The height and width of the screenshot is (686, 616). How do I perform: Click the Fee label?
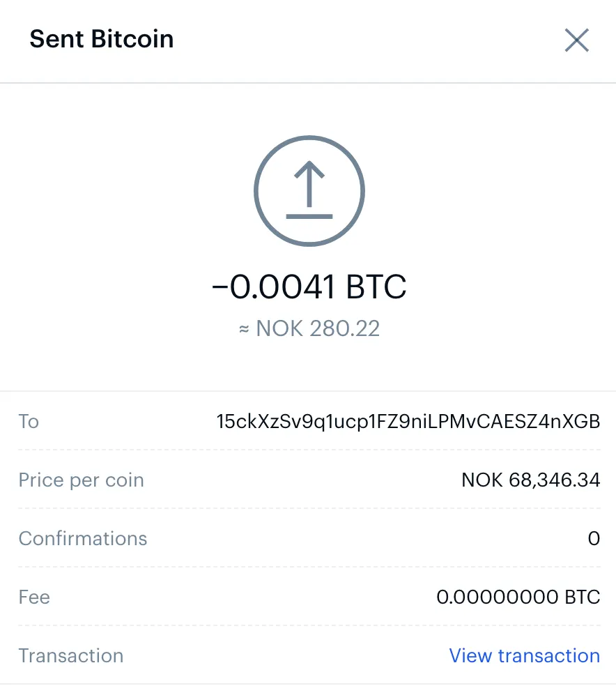[34, 597]
